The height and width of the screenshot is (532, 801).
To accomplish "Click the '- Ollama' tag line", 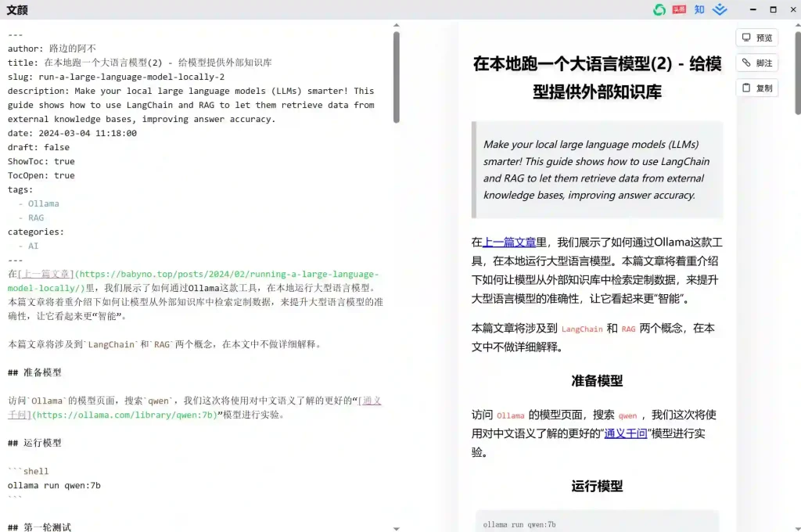I will pos(38,203).
